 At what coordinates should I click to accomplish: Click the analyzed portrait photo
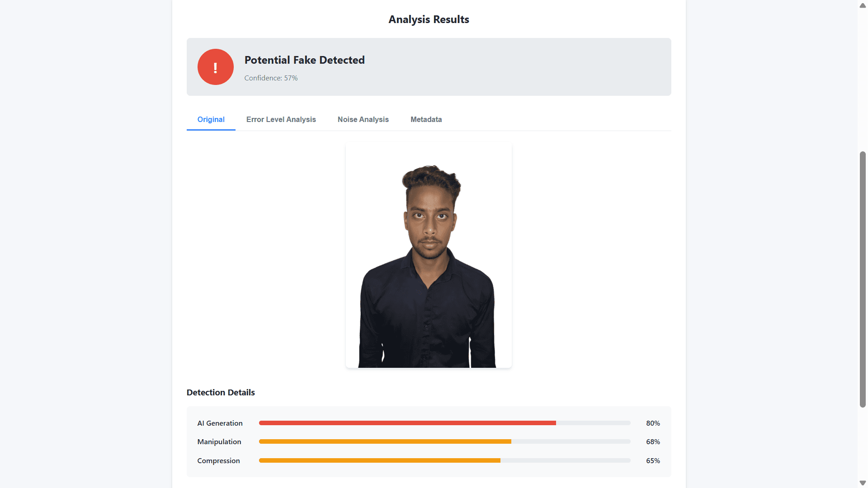(428, 254)
